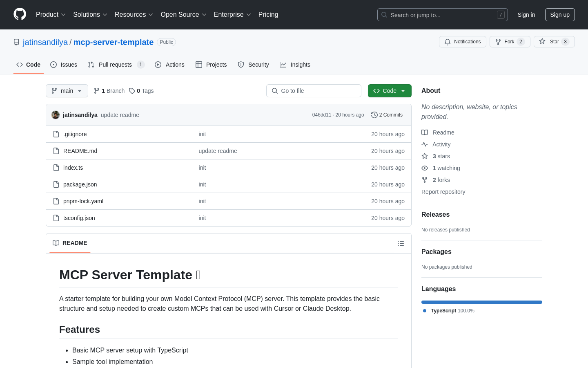The height and width of the screenshot is (368, 588).
Task: View the 2 Commits history link
Action: click(387, 115)
